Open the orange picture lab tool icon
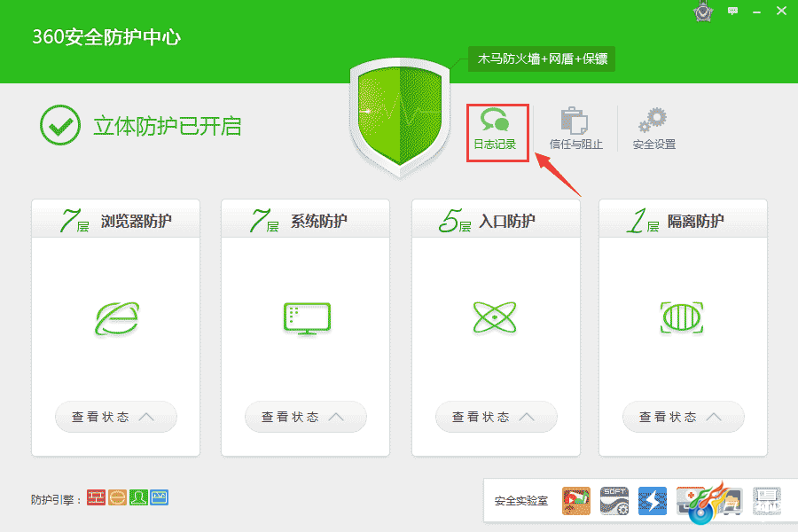The image size is (798, 532). pos(576,501)
